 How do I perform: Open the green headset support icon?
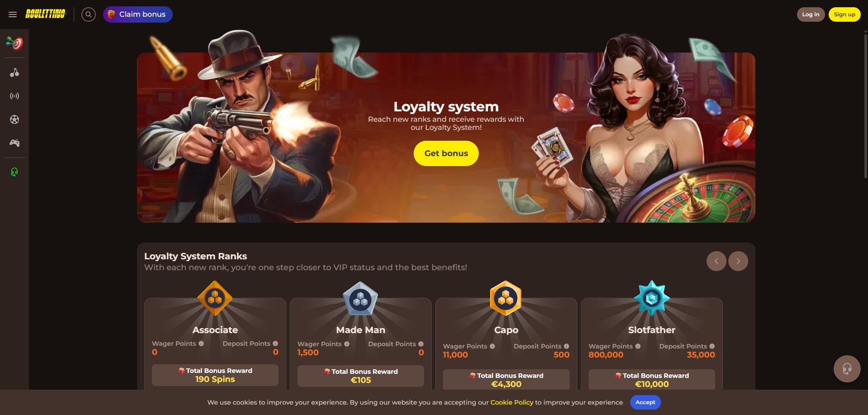[14, 172]
